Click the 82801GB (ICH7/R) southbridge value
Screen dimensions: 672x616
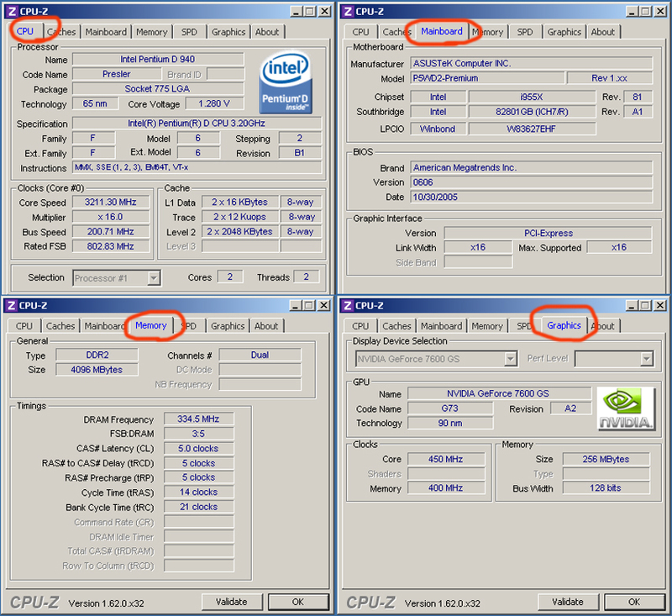pos(532,112)
